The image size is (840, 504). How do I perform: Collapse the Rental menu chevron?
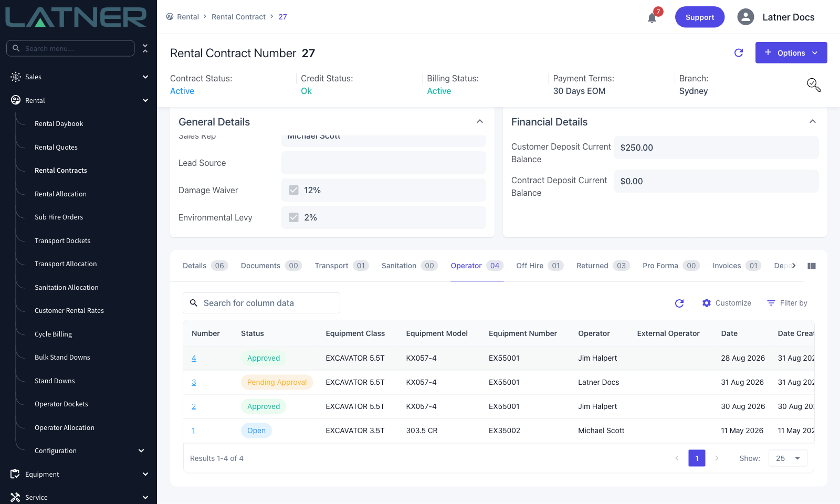(145, 100)
